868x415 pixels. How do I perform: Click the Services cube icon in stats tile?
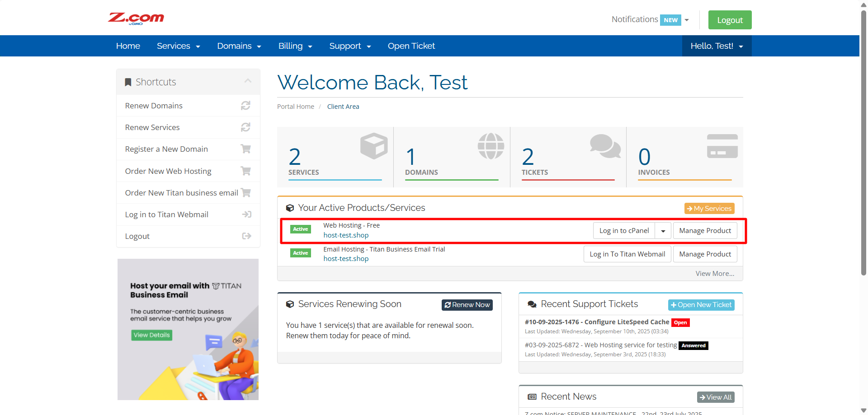[374, 146]
